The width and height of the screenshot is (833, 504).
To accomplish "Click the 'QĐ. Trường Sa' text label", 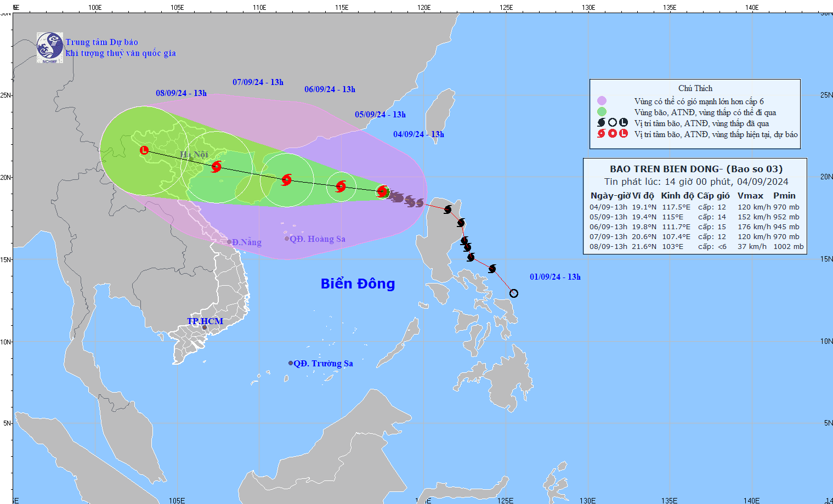I will pos(323,364).
